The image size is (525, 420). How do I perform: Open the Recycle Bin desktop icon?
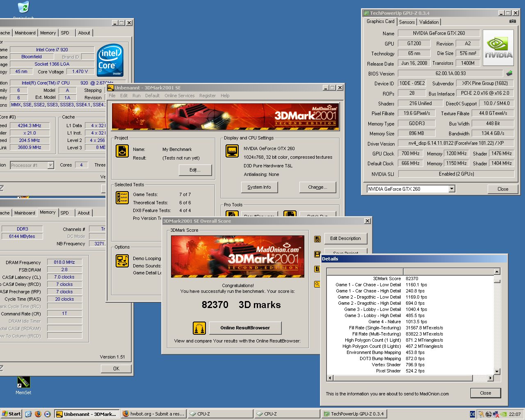pos(23,7)
